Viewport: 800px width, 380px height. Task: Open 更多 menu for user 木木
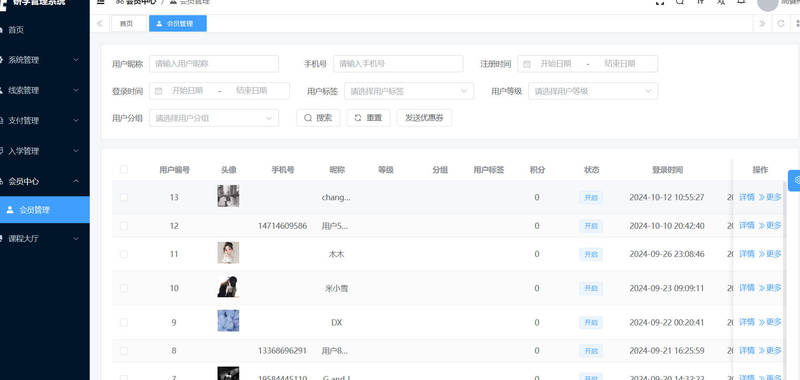click(770, 254)
